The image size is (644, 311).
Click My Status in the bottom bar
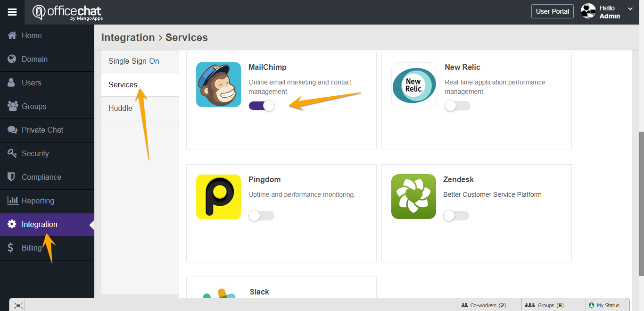coord(604,305)
